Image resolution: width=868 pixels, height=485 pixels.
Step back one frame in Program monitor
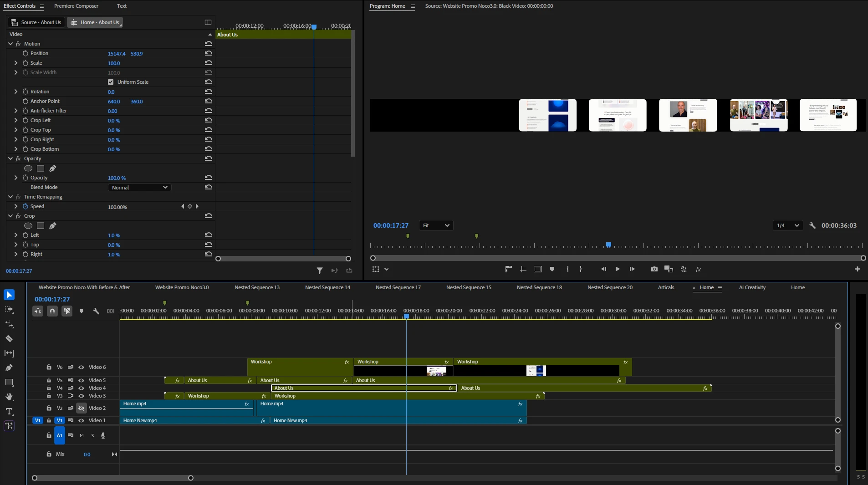pyautogui.click(x=603, y=269)
